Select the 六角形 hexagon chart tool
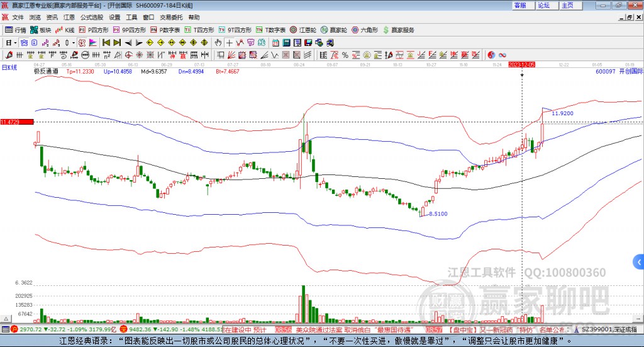The height and width of the screenshot is (347, 644). 365,30
